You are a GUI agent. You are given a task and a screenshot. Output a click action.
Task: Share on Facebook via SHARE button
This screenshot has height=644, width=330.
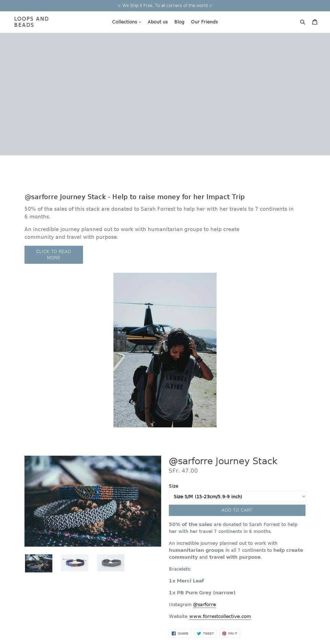click(180, 633)
